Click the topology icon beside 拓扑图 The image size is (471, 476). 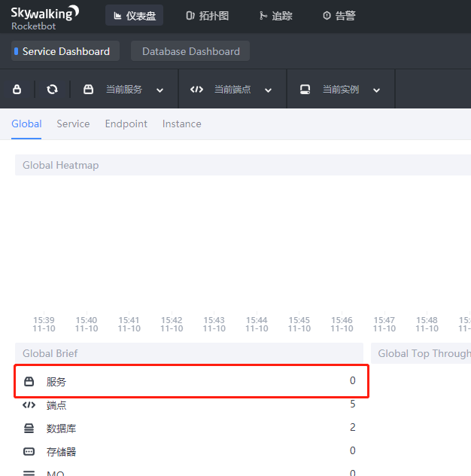pos(190,16)
